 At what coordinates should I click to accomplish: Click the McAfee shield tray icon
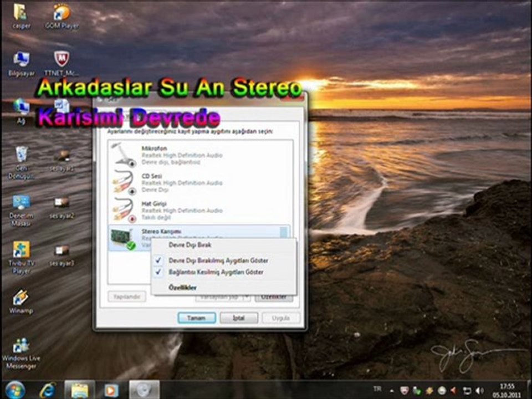(403, 391)
